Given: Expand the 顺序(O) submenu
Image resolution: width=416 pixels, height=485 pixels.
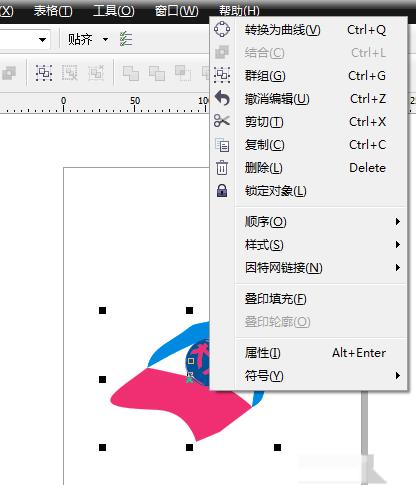Looking at the screenshot, I should point(308,222).
